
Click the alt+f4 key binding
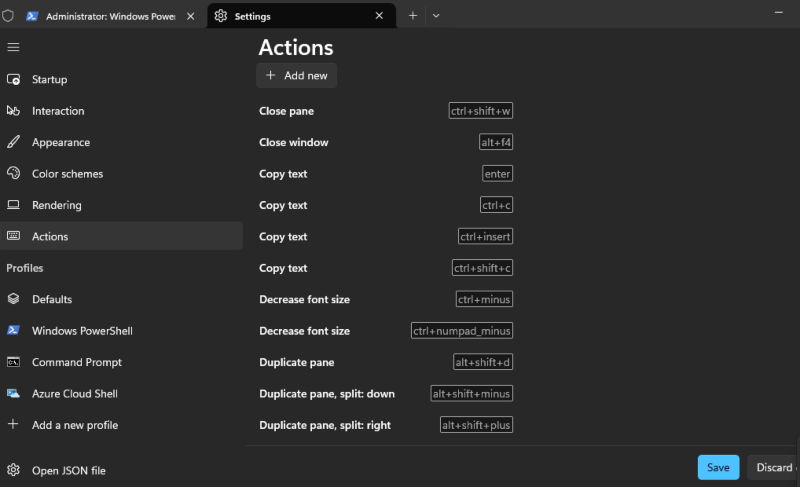point(496,142)
